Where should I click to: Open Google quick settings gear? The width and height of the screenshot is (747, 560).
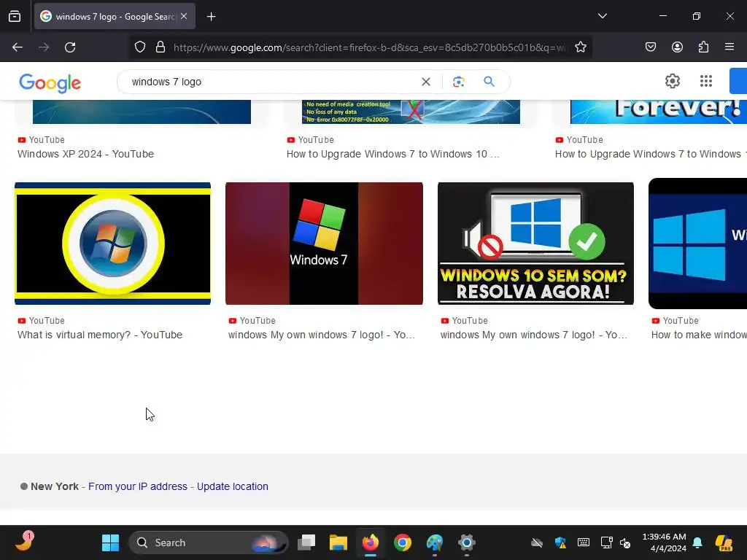coord(672,81)
